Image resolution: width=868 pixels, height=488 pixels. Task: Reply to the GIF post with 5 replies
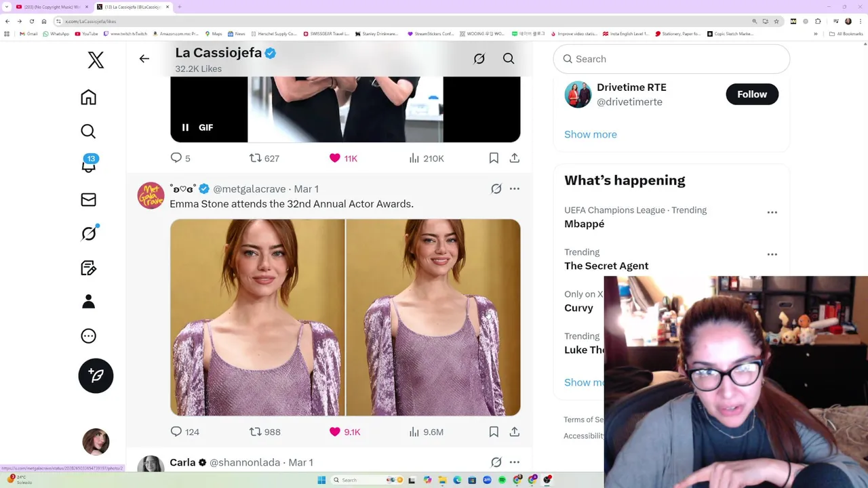[x=180, y=158]
